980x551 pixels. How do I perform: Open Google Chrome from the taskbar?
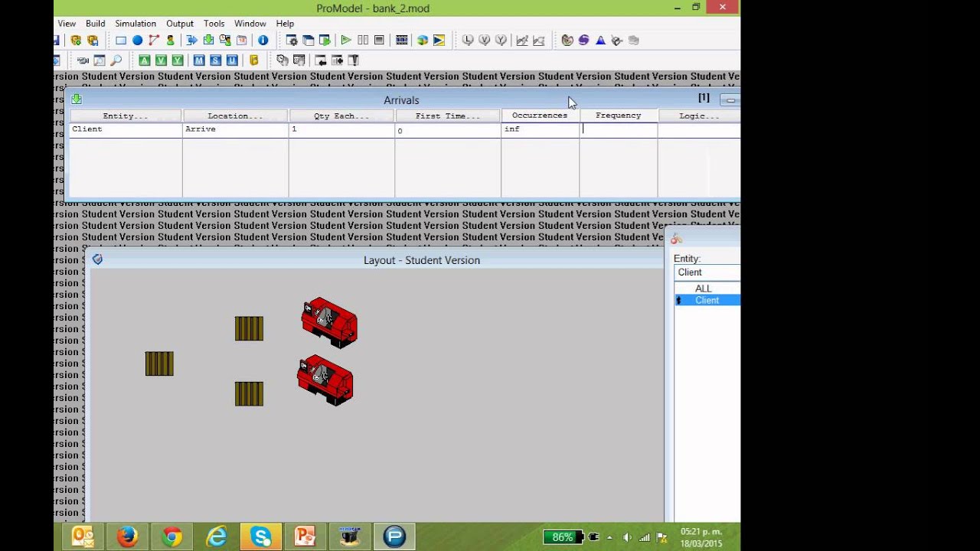(x=171, y=536)
